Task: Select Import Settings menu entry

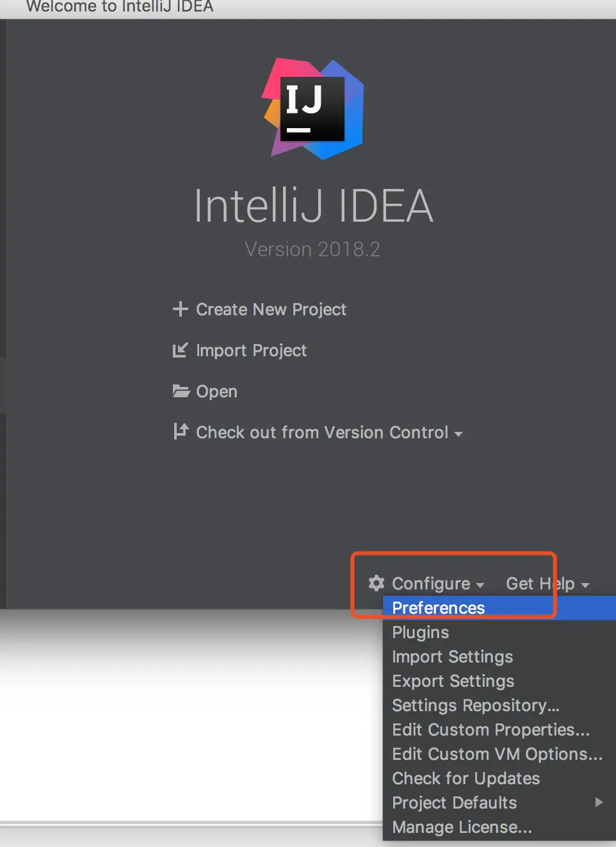Action: point(452,657)
